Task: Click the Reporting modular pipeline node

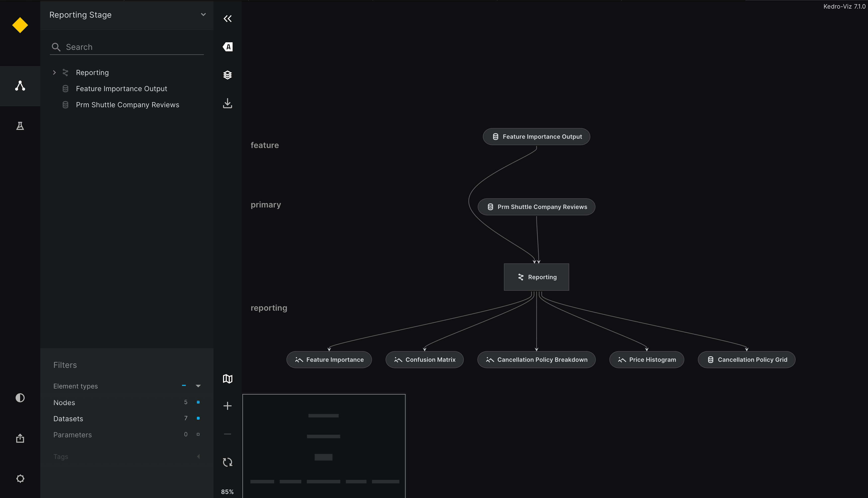Action: click(x=536, y=277)
